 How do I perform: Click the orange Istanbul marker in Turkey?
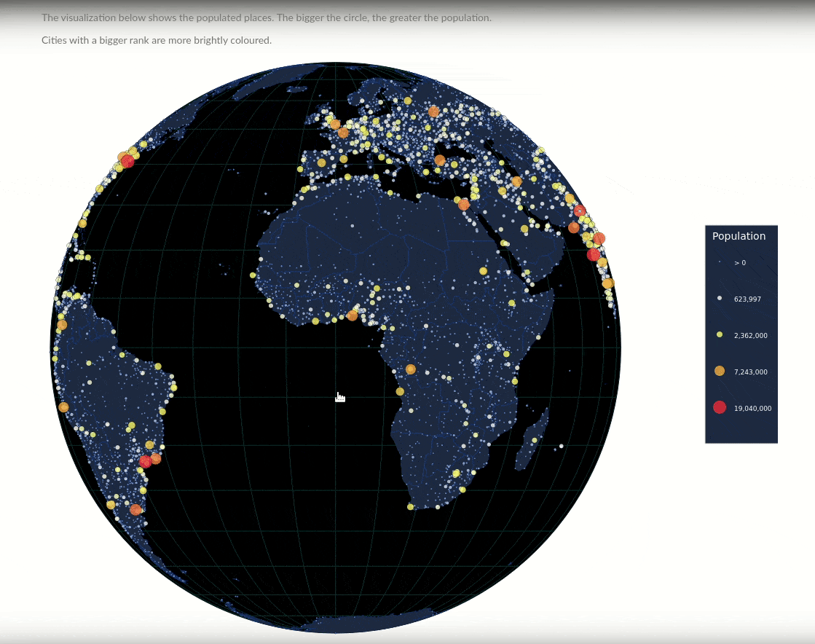tap(440, 160)
